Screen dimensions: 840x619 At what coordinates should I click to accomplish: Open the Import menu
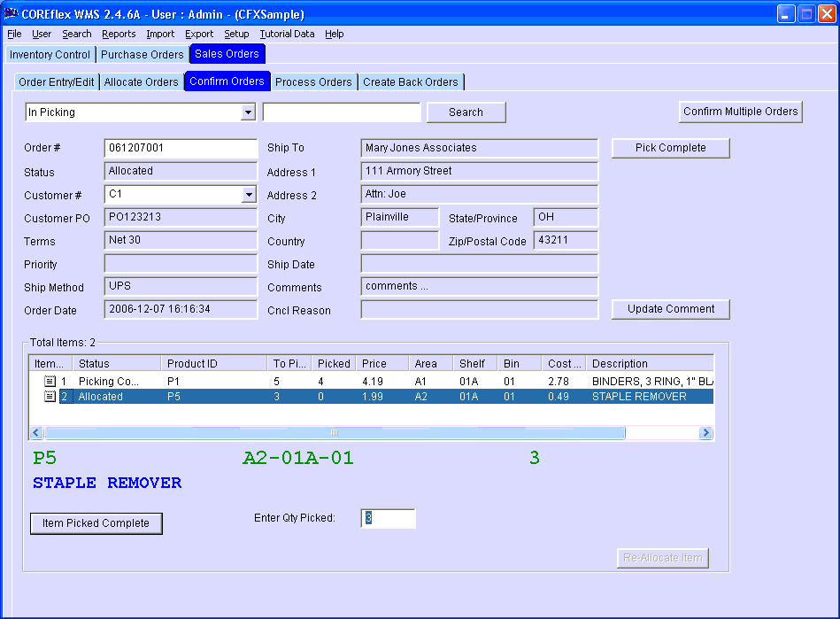click(160, 34)
